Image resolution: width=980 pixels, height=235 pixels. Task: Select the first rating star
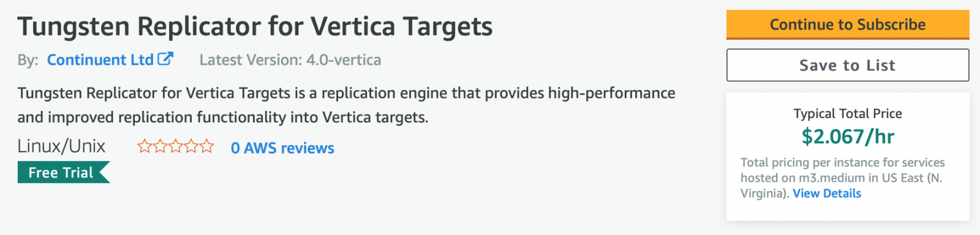click(x=145, y=146)
